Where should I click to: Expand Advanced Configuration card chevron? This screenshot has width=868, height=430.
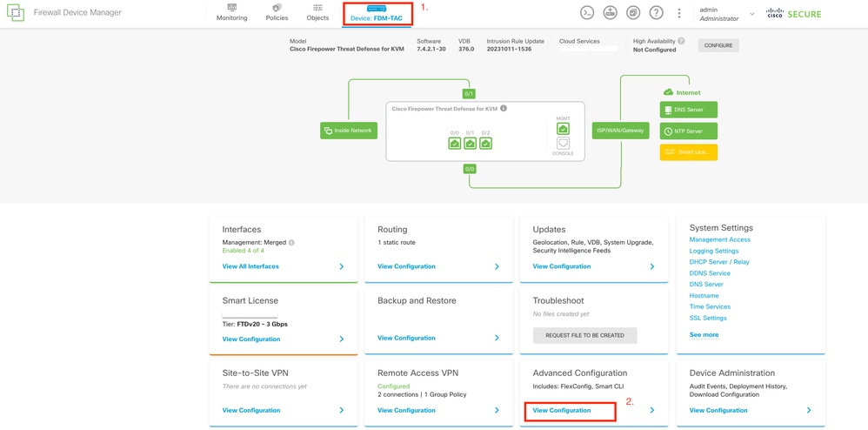pyautogui.click(x=651, y=411)
